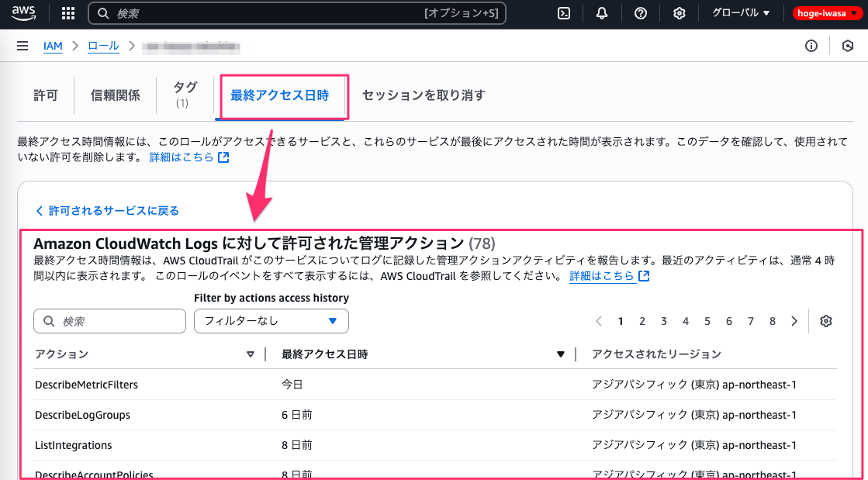
Task: Click the ListIntegrations action row
Action: click(x=434, y=445)
